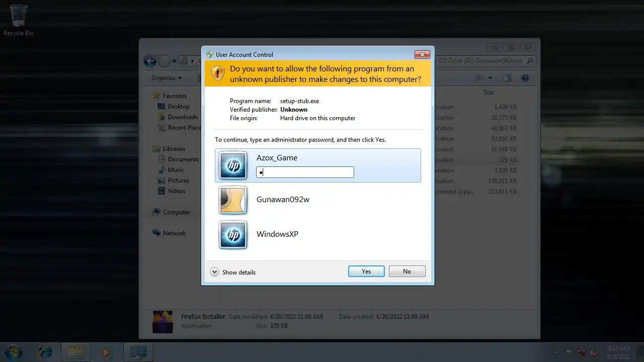Choose the Gunawan092w account name
The width and height of the screenshot is (644, 362).
tap(283, 199)
